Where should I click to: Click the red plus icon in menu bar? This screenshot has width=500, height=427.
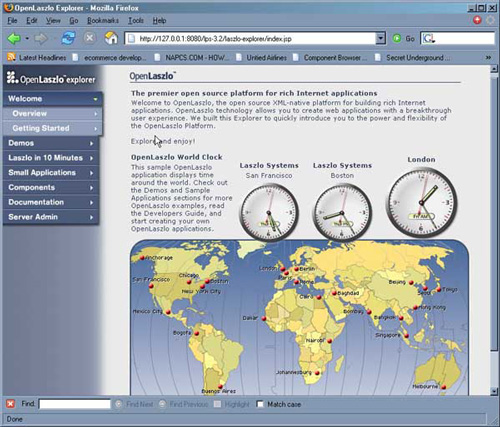pyautogui.click(x=477, y=20)
